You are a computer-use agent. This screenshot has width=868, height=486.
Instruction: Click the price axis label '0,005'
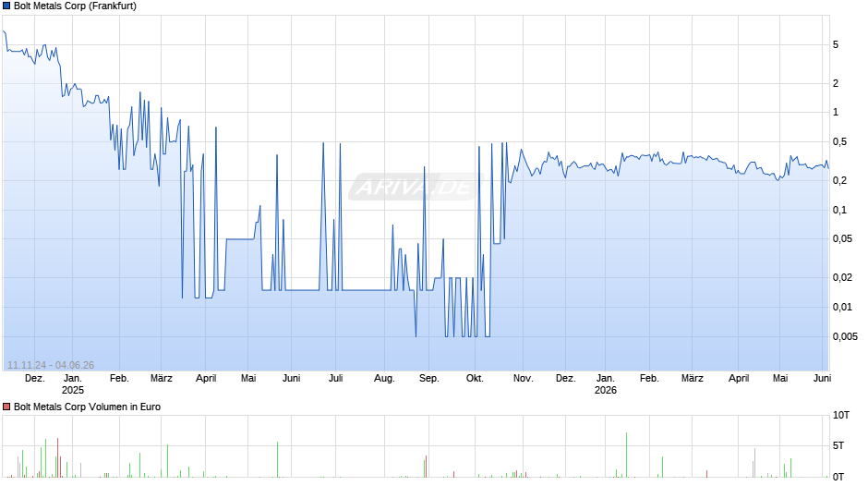point(845,336)
